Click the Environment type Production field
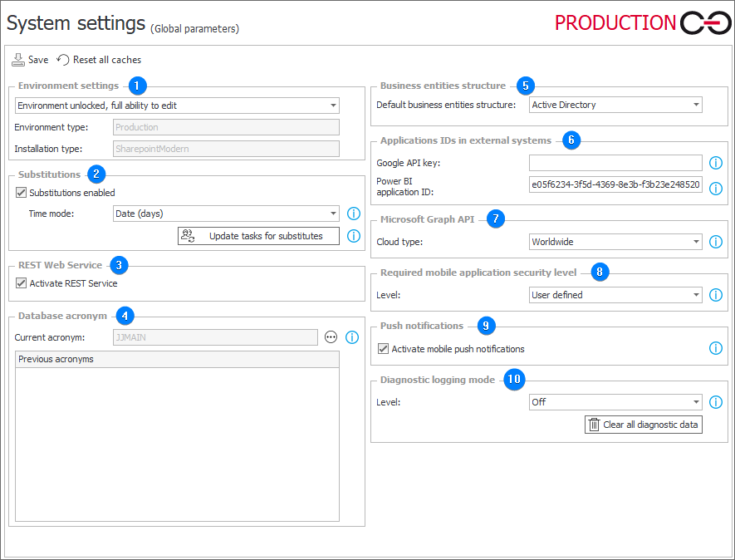Image resolution: width=735 pixels, height=560 pixels. point(226,127)
